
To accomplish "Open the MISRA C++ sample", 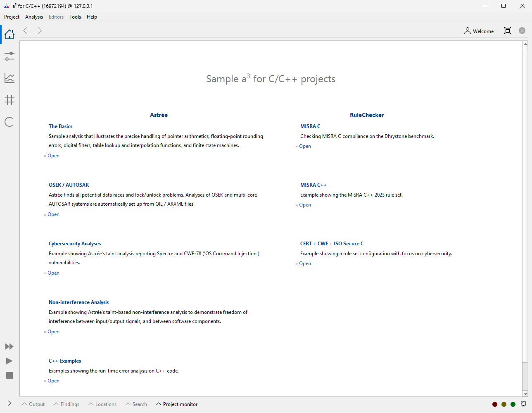I will point(305,205).
